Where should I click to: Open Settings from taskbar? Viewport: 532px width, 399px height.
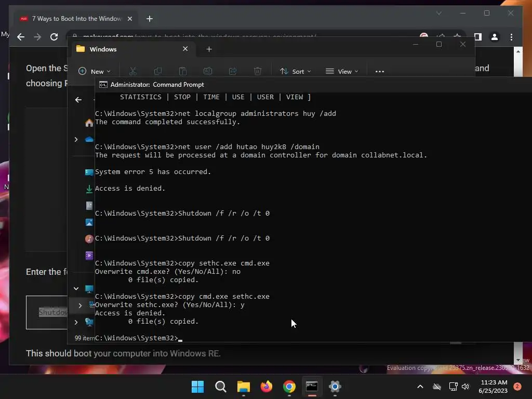335,387
